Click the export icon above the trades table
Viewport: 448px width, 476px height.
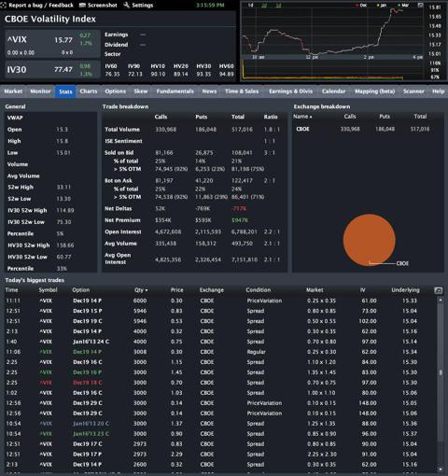pos(438,290)
